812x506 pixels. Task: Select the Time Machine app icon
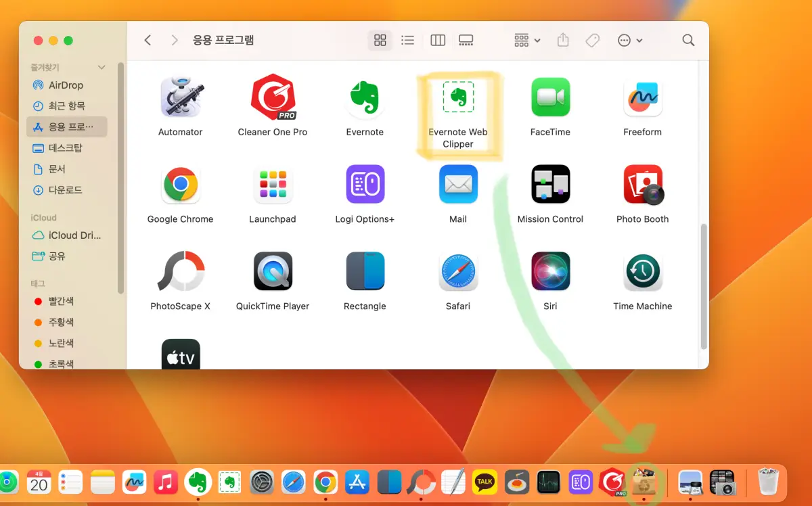coord(643,271)
